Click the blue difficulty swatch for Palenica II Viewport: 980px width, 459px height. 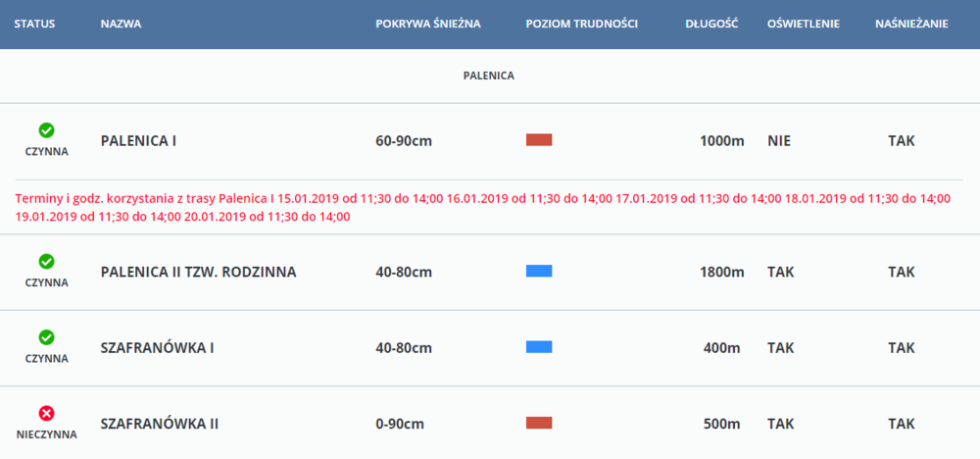click(539, 272)
